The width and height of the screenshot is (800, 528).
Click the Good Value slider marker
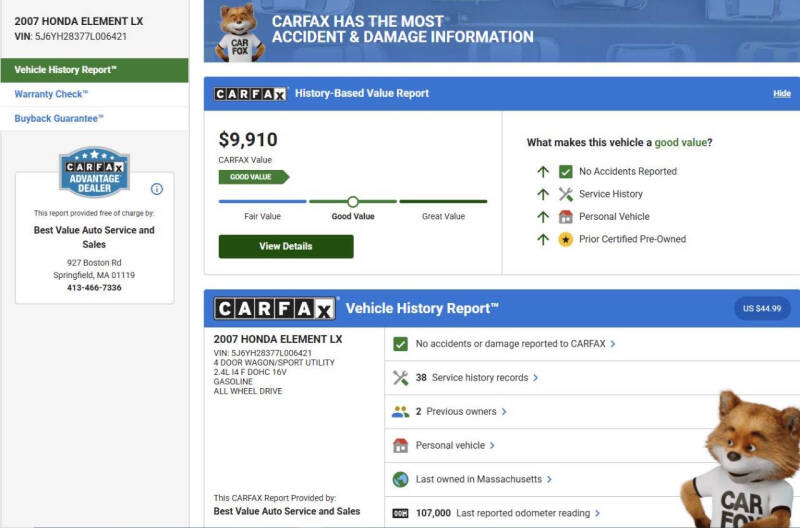coord(353,202)
